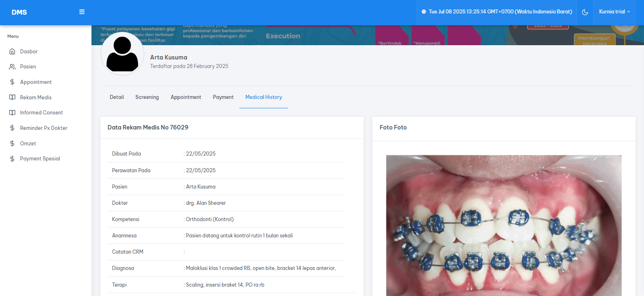Viewport: 644px width, 296px height.
Task: Open Informed Consent from sidebar
Action: (41, 113)
